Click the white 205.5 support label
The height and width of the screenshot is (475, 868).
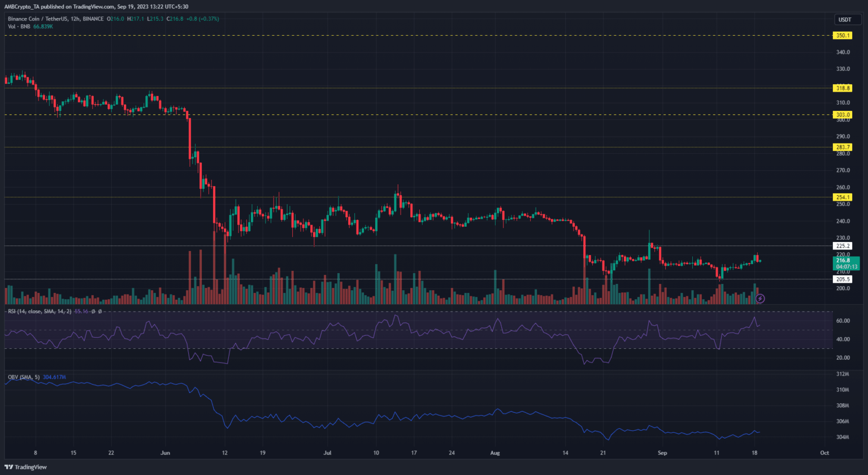[843, 279]
